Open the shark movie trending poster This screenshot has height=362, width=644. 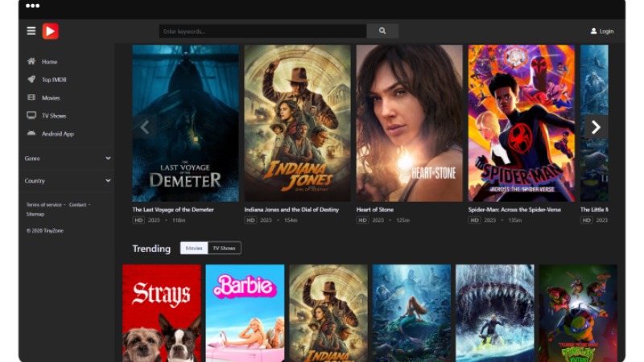[x=495, y=313]
